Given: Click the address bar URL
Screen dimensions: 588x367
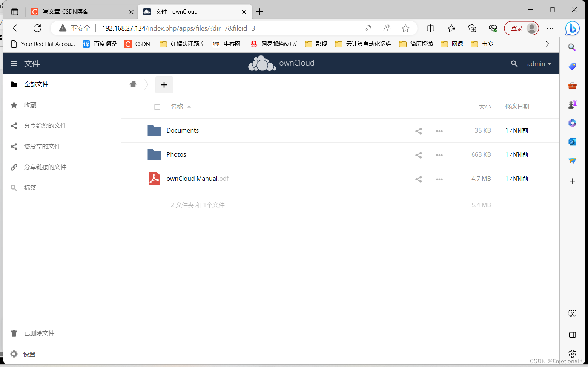Looking at the screenshot, I should pos(178,28).
